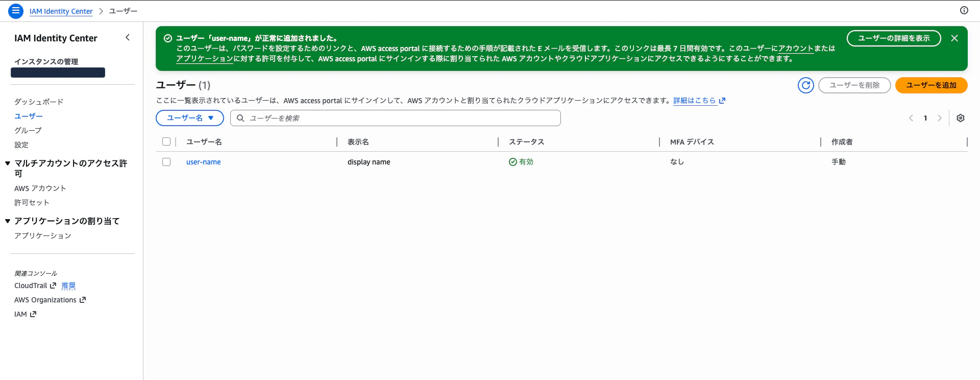
Task: Click the search magnifier icon
Action: (x=240, y=118)
